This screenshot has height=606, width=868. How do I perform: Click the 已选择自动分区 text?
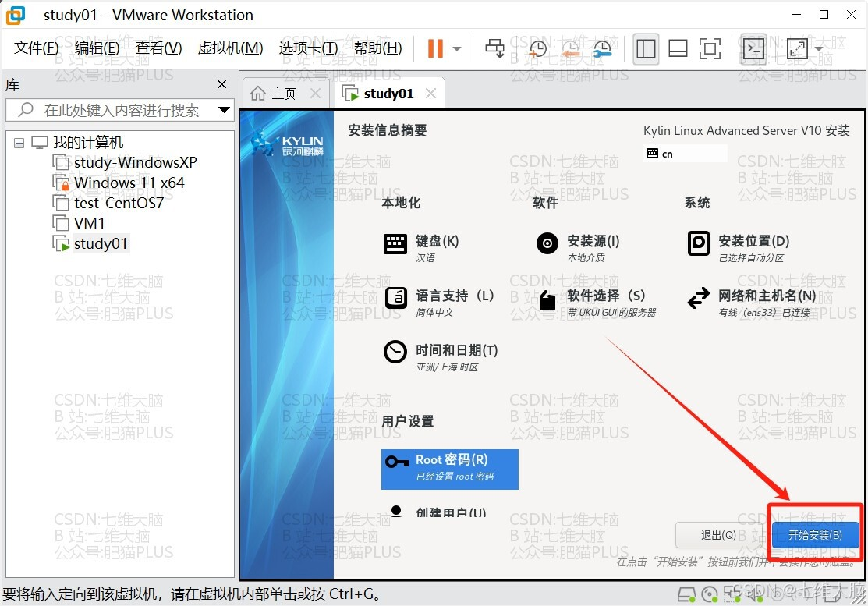tap(751, 258)
